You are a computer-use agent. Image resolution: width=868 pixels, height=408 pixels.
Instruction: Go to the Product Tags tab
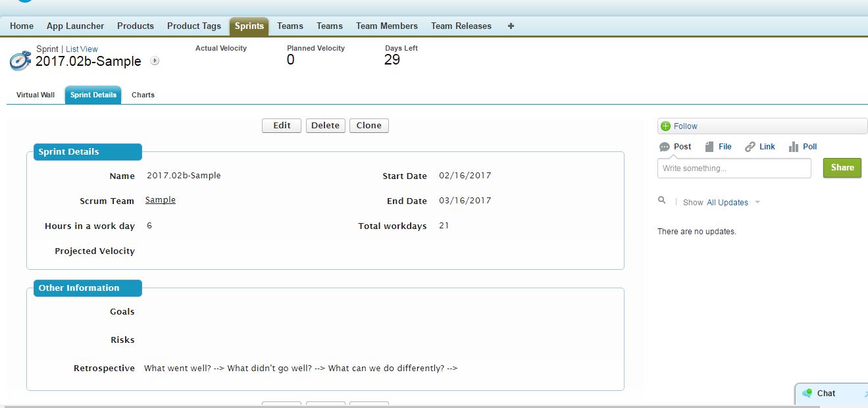[x=193, y=26]
